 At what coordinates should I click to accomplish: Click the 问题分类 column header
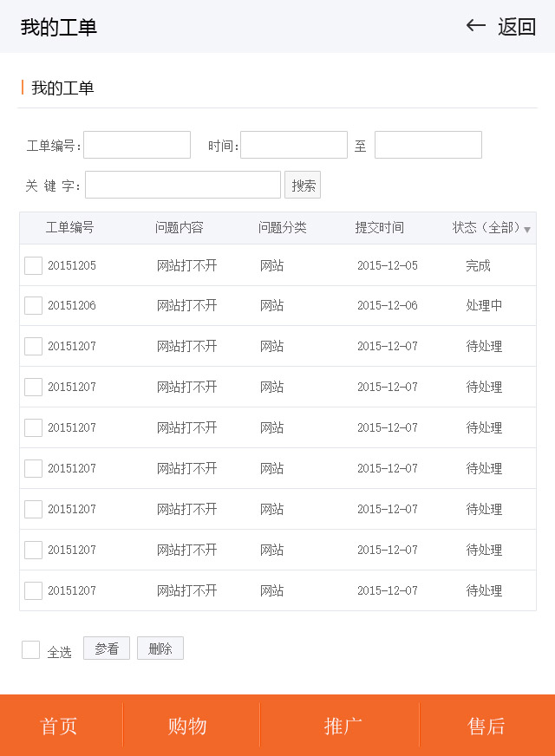(282, 228)
